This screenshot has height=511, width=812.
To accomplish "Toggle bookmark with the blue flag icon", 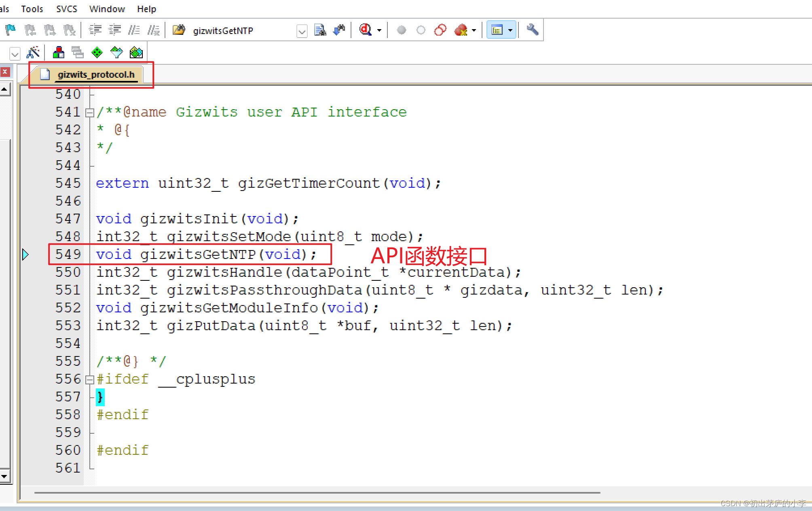I will click(x=10, y=30).
